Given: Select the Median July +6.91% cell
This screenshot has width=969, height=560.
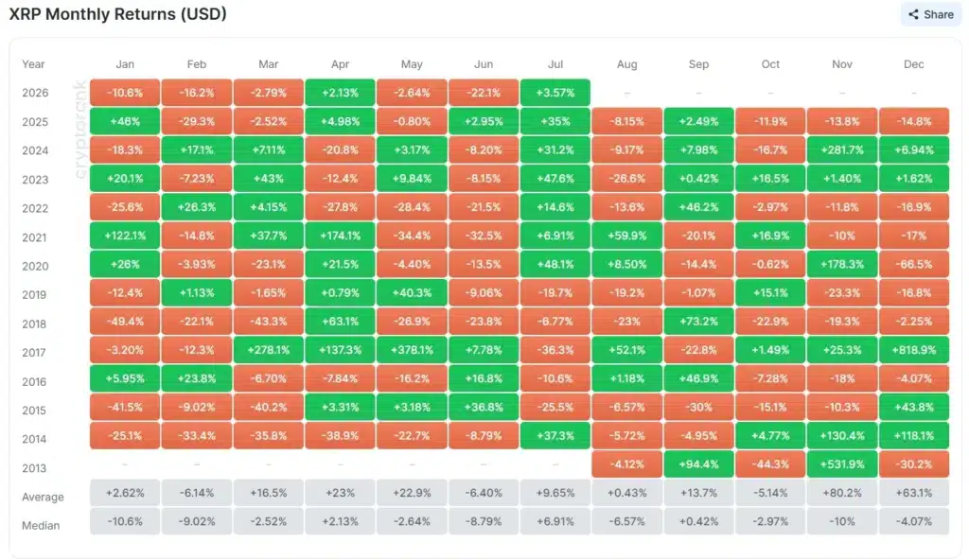Looking at the screenshot, I should (x=555, y=521).
